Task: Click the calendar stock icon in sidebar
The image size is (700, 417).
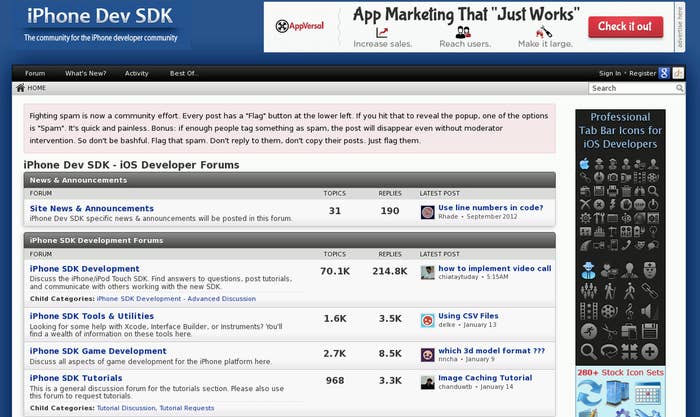Action: point(647,395)
